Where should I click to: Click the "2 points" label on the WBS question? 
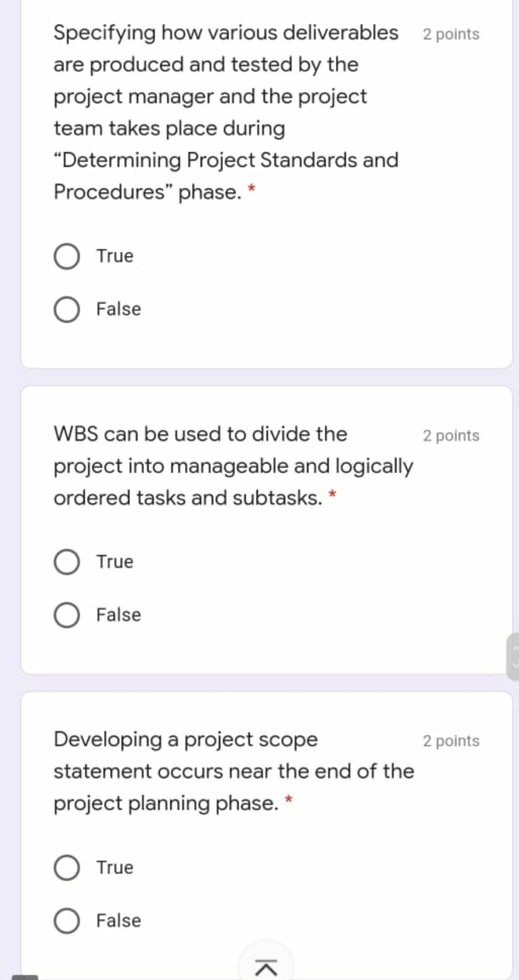click(x=451, y=435)
